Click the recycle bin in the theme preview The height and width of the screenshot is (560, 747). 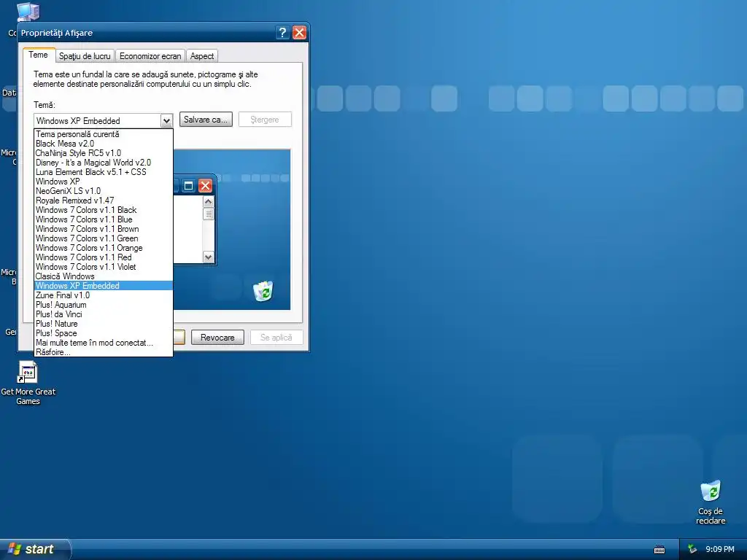point(263,291)
